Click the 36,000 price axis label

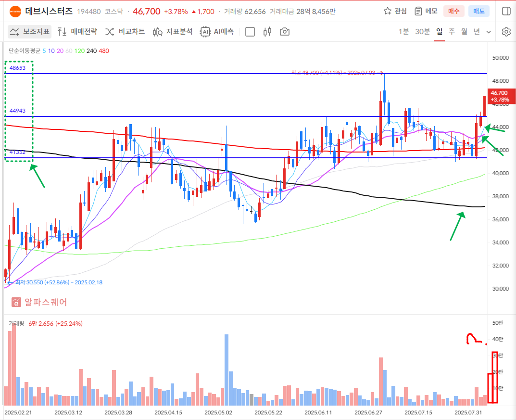point(500,219)
